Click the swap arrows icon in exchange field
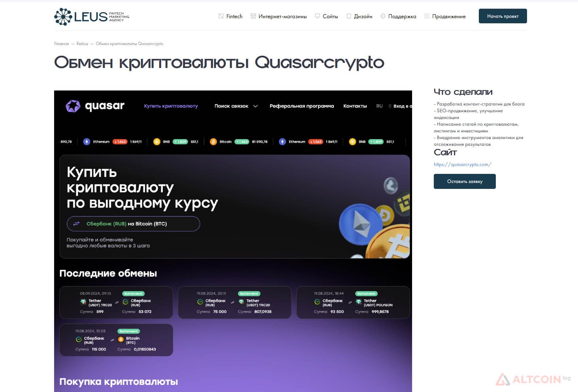Image resolution: width=578 pixels, height=392 pixels. coord(77,224)
